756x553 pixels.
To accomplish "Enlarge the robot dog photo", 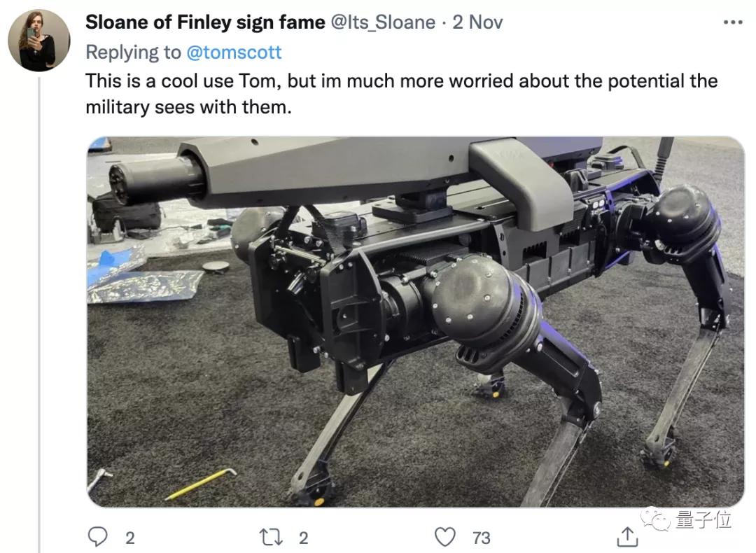I will click(415, 321).
